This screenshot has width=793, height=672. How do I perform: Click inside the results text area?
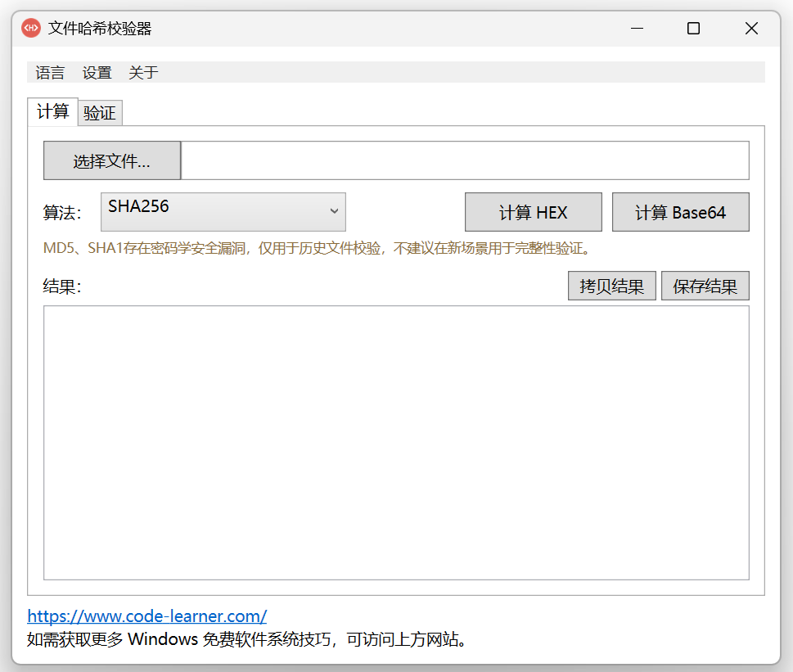(x=396, y=443)
